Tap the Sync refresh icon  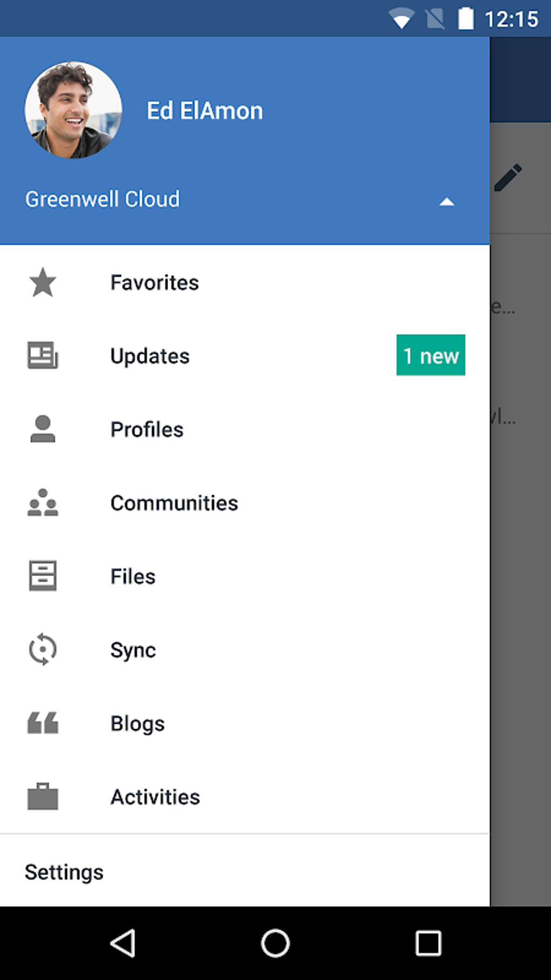[42, 650]
